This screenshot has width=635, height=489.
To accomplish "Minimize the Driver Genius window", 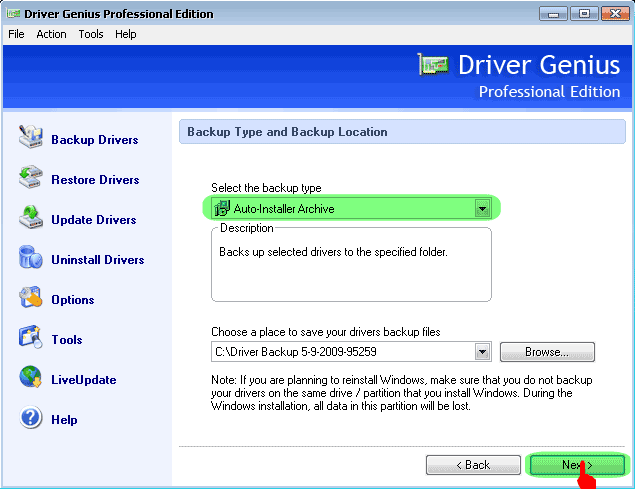I will [x=553, y=14].
